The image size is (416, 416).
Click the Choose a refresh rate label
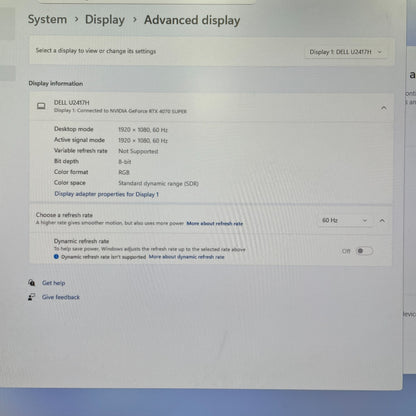tap(64, 215)
